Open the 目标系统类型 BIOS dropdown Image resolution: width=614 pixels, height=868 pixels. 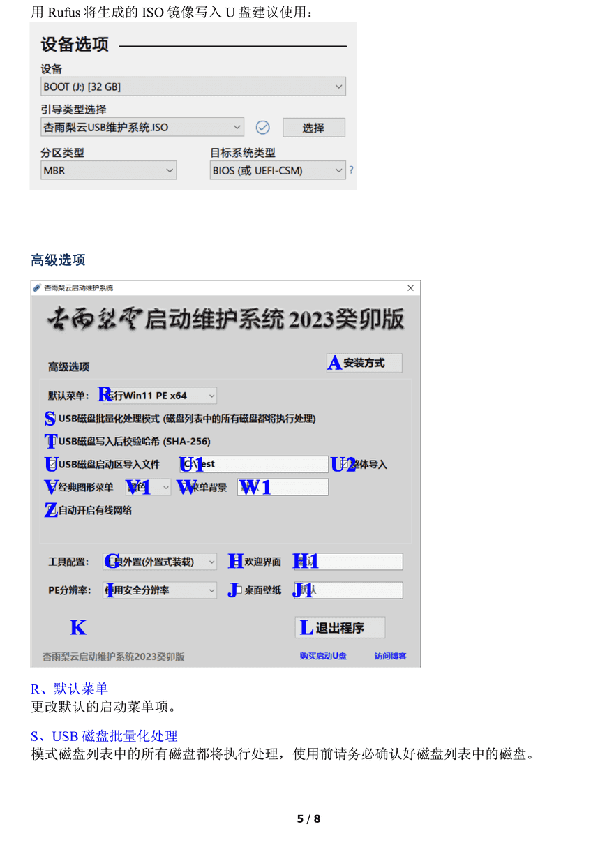click(x=278, y=170)
